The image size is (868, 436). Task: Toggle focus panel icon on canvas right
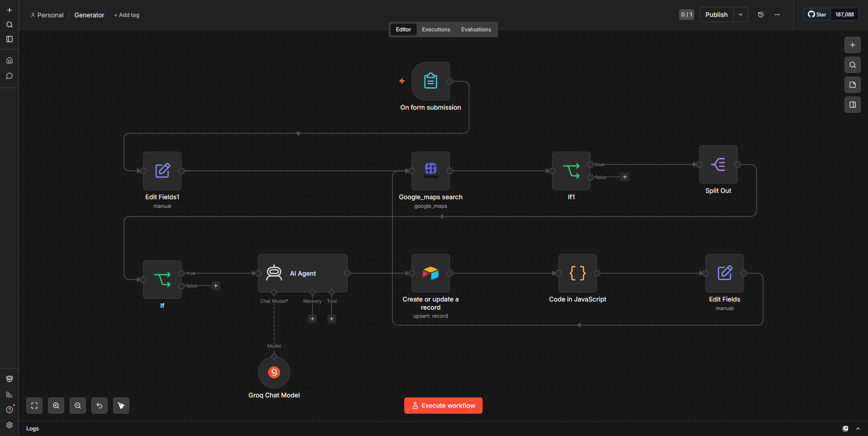pyautogui.click(x=852, y=105)
